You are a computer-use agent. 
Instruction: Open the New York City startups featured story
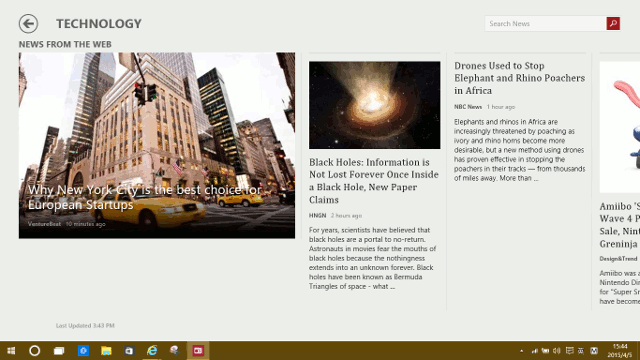point(157,145)
